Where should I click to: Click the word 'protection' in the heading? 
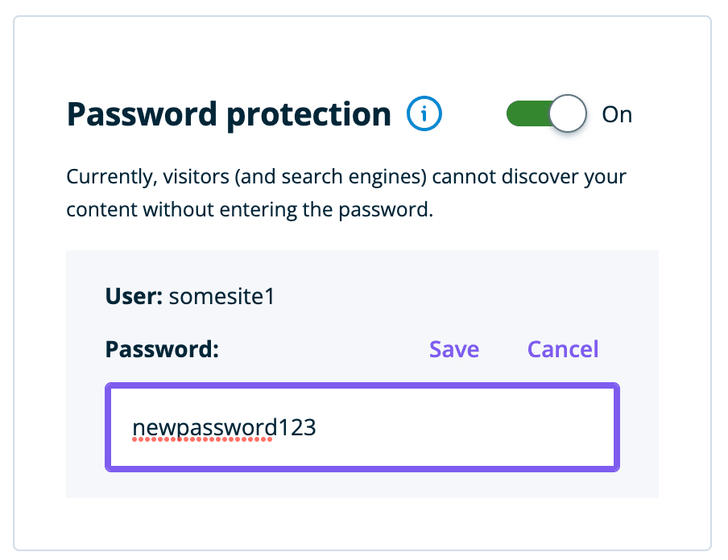coord(309,114)
